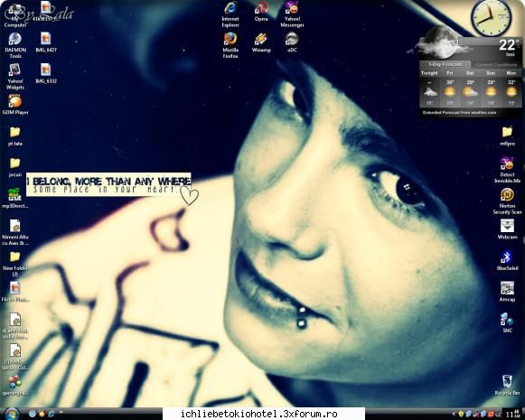Switch to the 5-Day Forecast tab
Image resolution: width=525 pixels, height=420 pixels.
[x=445, y=65]
